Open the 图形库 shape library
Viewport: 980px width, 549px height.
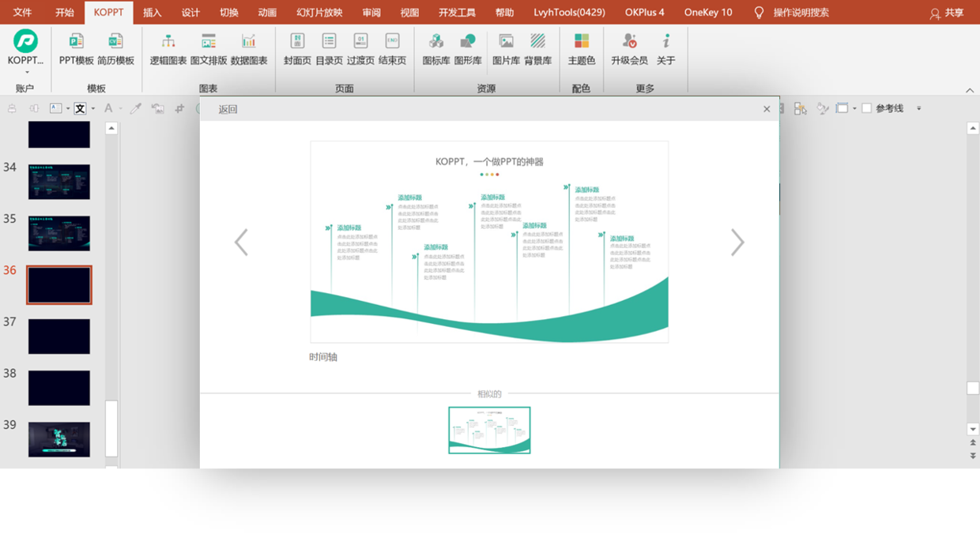[x=468, y=49]
